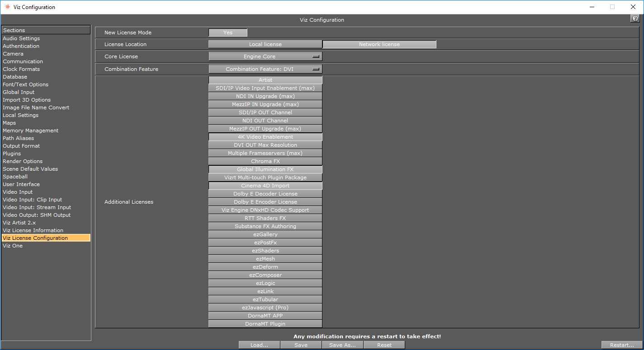Toggle MezzIP OUT Upgrade (max) license
The height and width of the screenshot is (350, 644).
pos(265,129)
